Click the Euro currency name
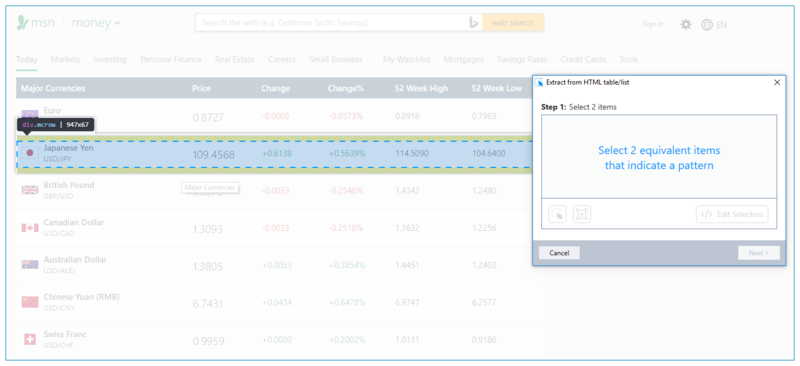 pos(52,110)
